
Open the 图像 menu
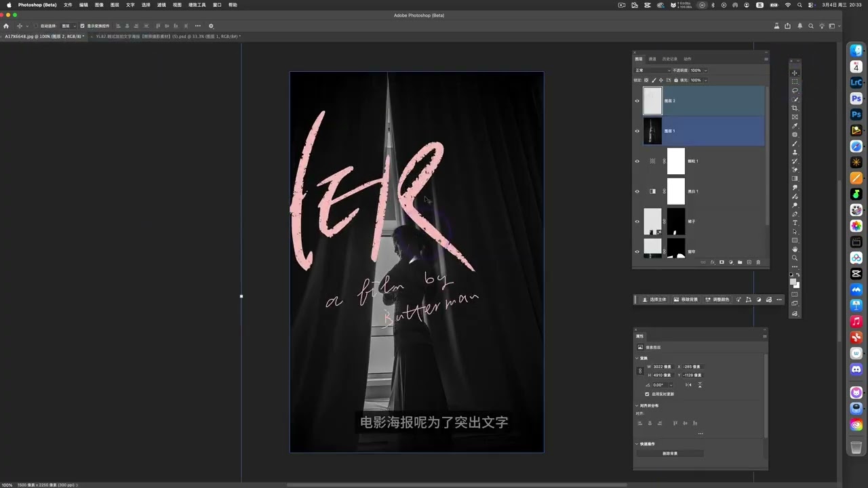(99, 5)
